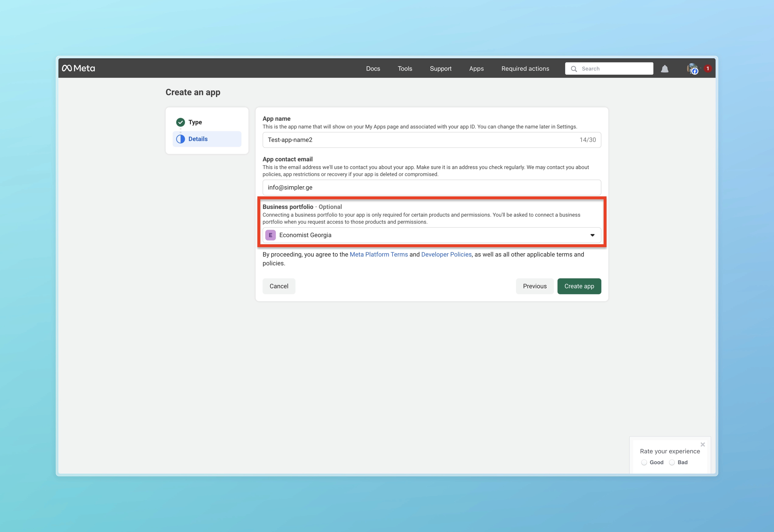
Task: Click the Meta logo
Action: (x=78, y=68)
